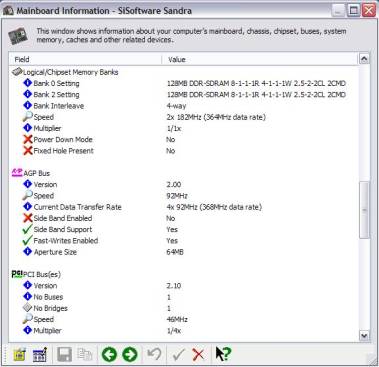Screen dimensions: 379x367
Task: Click the Logical/Chipset Memory Banks chip icon
Action: (17, 72)
